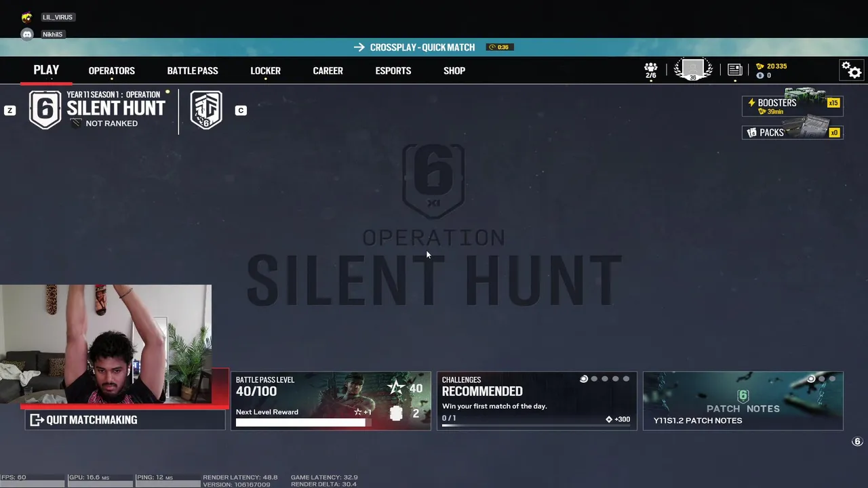868x488 pixels.
Task: Open the LOCKER tab
Action: pos(265,70)
